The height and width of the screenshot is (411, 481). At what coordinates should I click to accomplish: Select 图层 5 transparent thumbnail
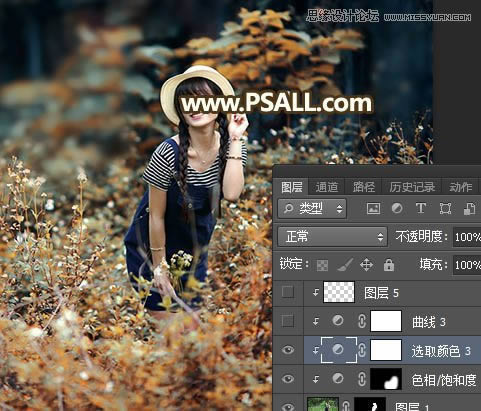pyautogui.click(x=339, y=292)
